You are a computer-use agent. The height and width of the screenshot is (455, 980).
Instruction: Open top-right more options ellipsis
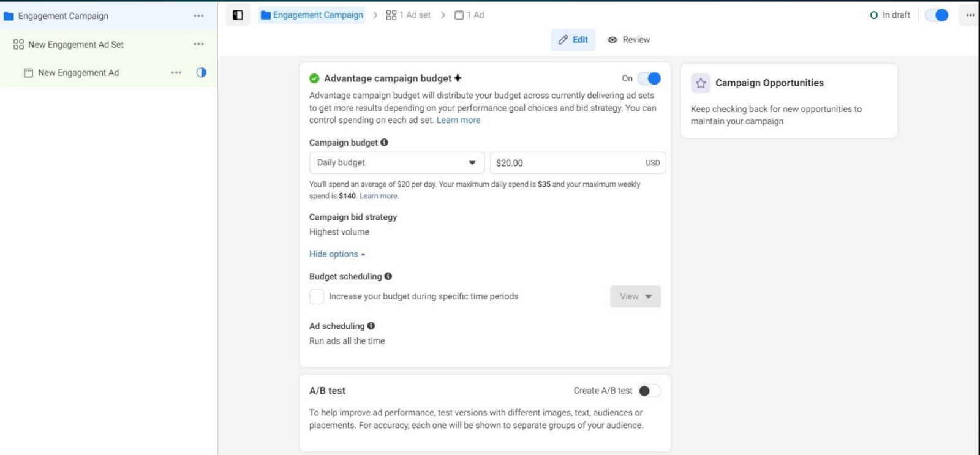click(x=970, y=15)
